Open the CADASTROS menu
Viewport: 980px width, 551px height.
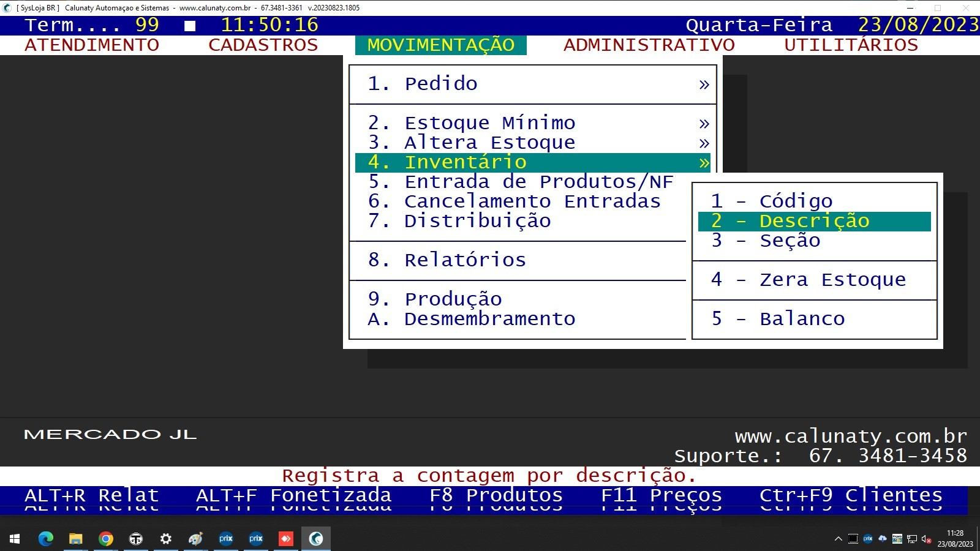click(x=263, y=45)
